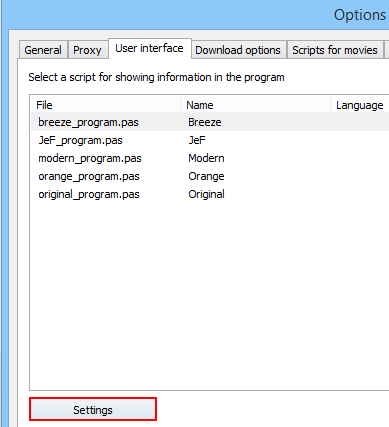Select orange_program.pas in the list
Image resolution: width=389 pixels, height=427 pixels.
pyautogui.click(x=89, y=176)
